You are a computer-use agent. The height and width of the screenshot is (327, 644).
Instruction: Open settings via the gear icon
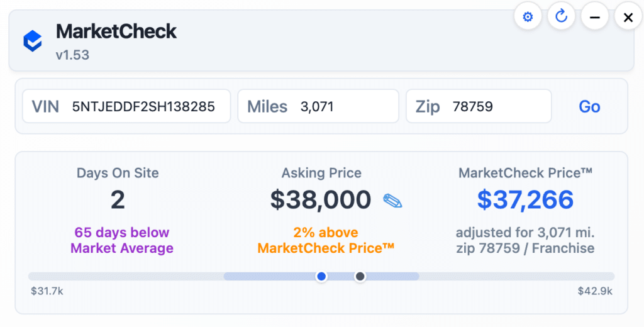pyautogui.click(x=528, y=17)
